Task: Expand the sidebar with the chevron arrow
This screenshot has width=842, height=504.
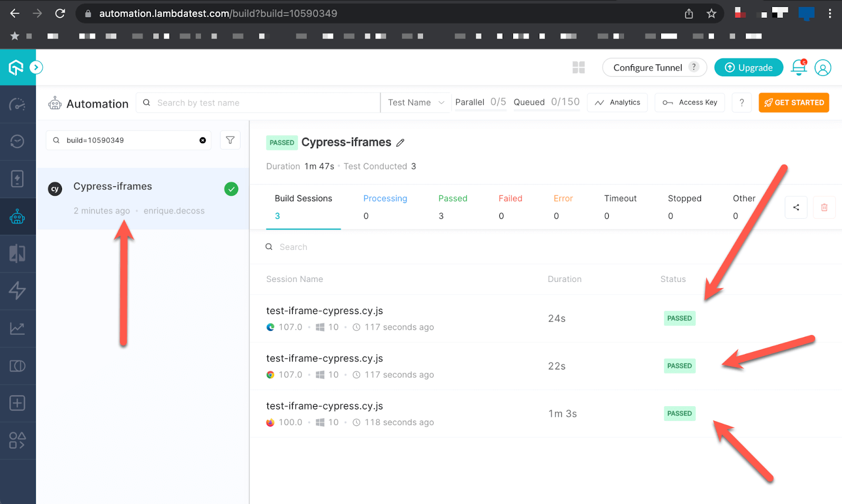Action: [36, 67]
